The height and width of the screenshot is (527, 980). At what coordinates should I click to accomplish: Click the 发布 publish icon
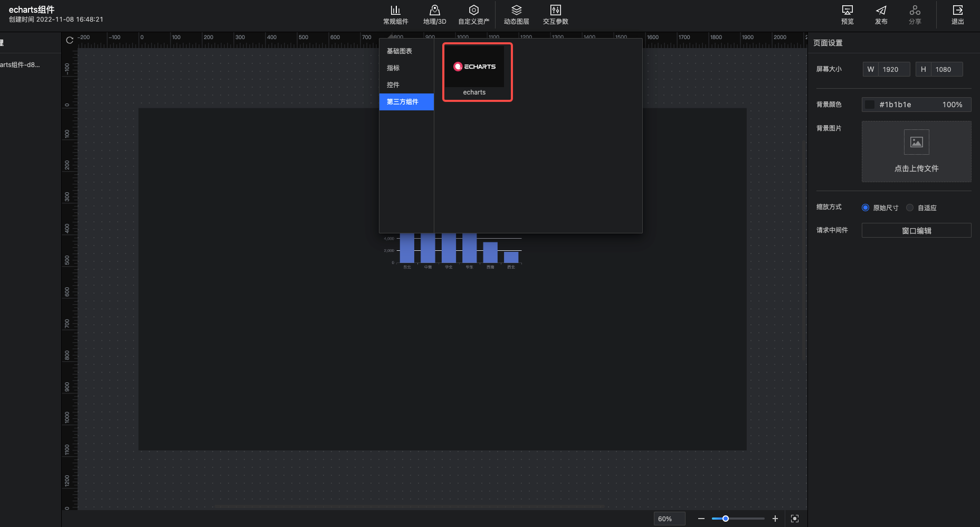[881, 14]
